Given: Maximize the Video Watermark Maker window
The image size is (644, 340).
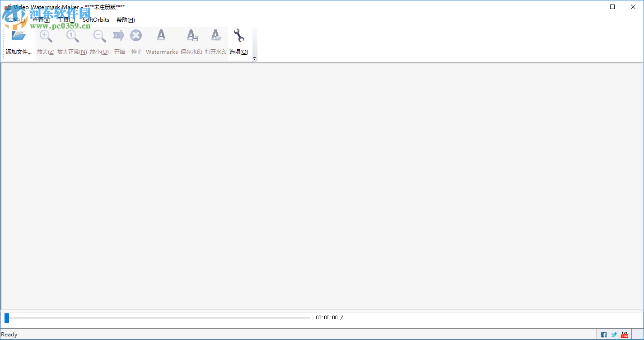Looking at the screenshot, I should point(612,7).
